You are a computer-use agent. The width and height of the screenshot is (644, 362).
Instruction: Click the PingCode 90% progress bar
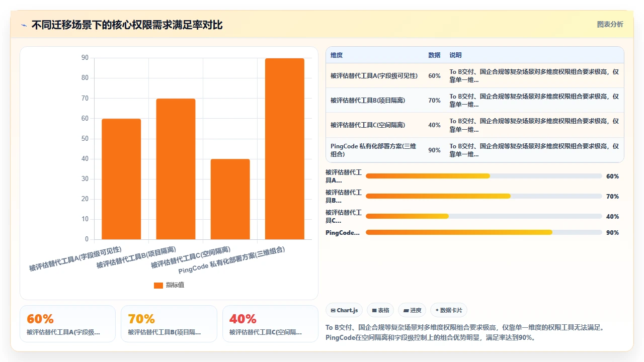(x=484, y=232)
